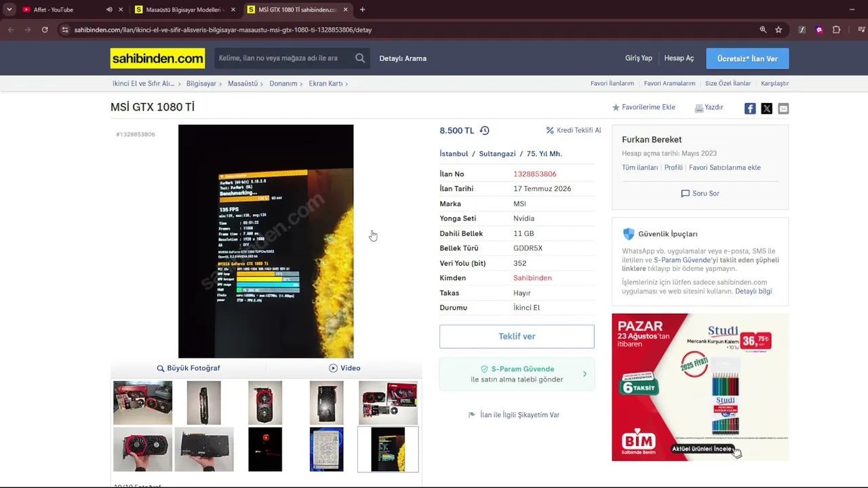Go to the sahibinden.com home logo
The image size is (868, 488).
(x=157, y=58)
